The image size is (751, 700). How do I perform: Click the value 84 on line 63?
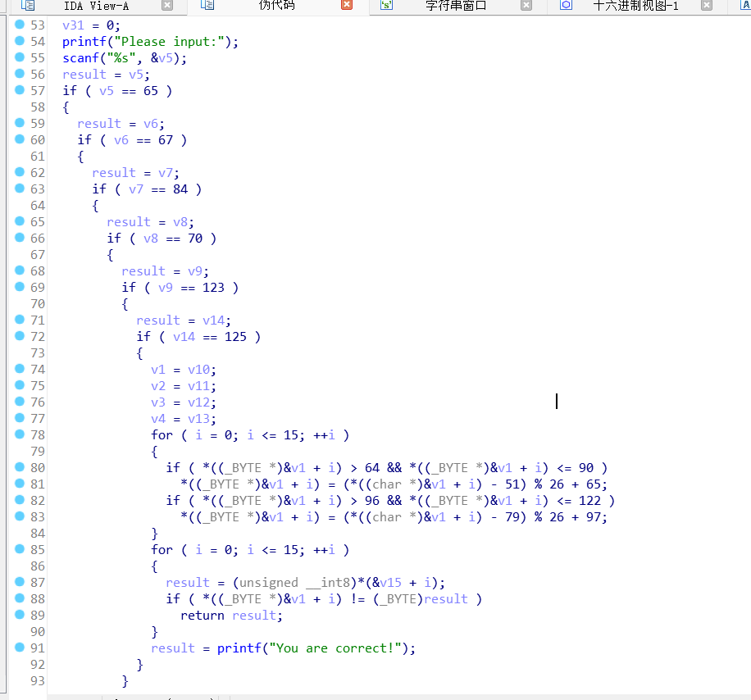coord(180,189)
